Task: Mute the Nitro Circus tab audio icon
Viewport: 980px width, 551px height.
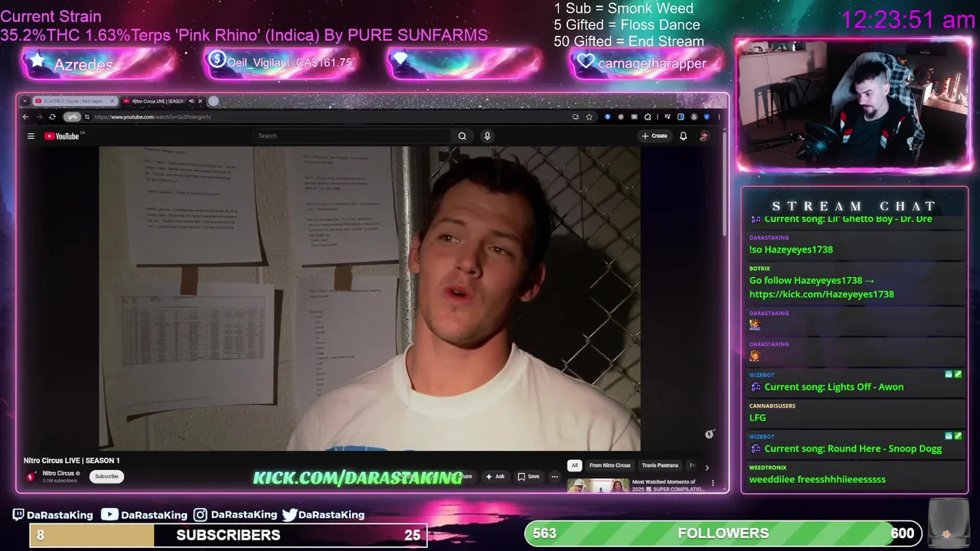Action: 191,101
